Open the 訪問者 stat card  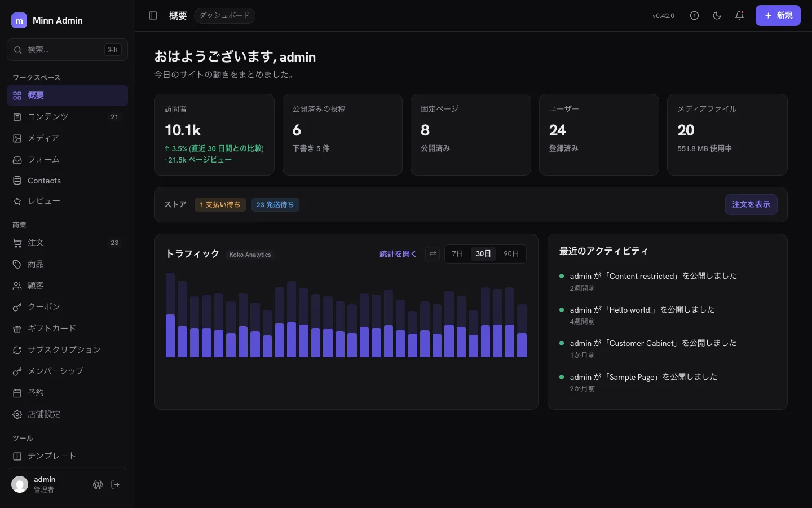[x=214, y=134]
